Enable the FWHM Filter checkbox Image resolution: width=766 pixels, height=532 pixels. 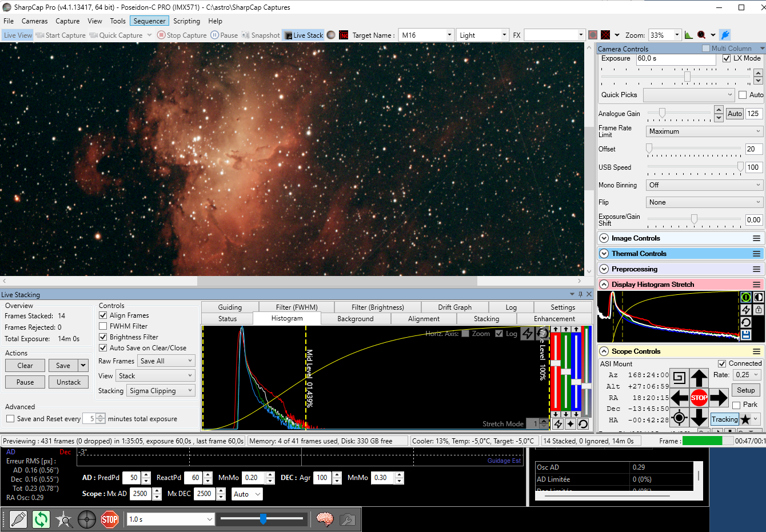pyautogui.click(x=103, y=326)
